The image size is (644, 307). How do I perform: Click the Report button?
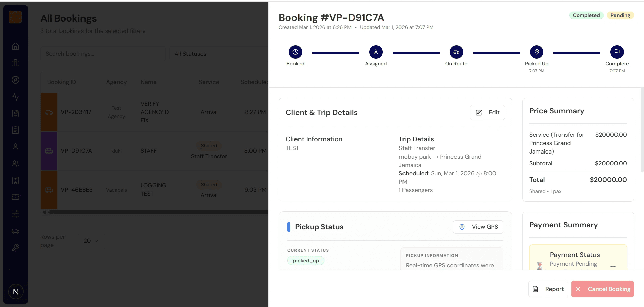point(548,289)
